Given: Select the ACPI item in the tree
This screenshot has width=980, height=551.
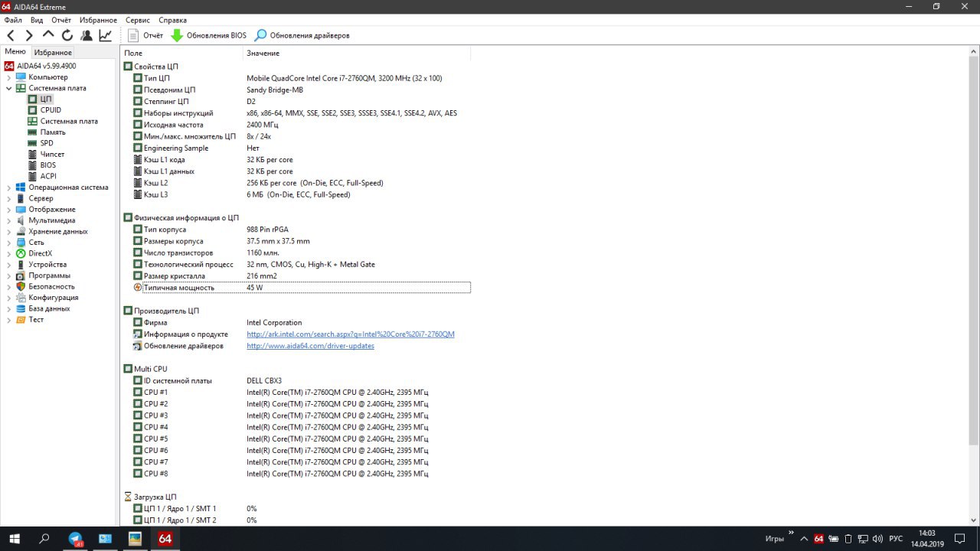Looking at the screenshot, I should [48, 176].
